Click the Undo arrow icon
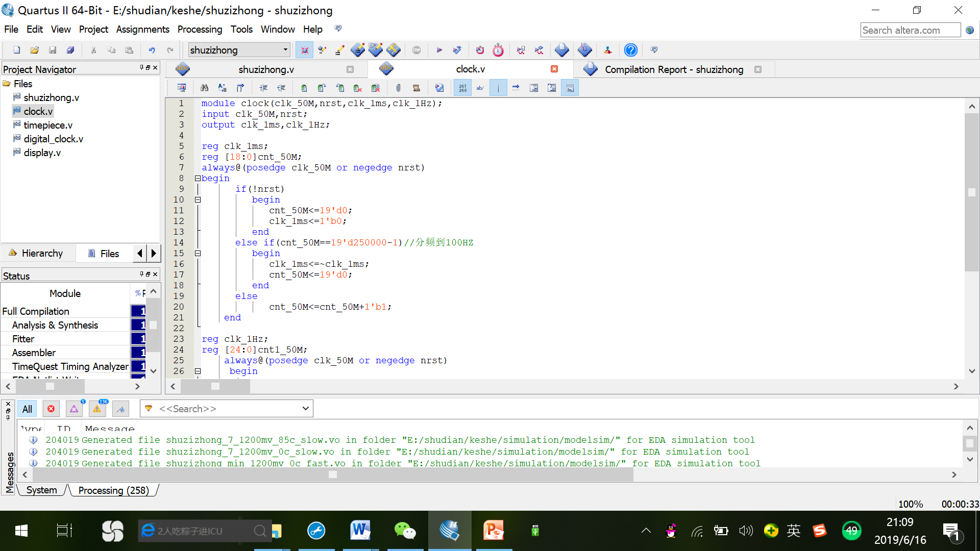 pos(152,50)
